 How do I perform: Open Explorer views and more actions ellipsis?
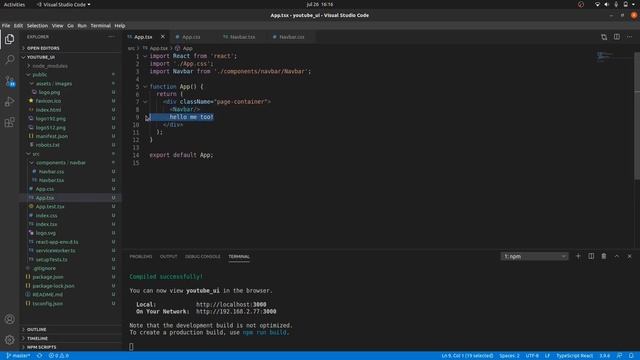click(111, 37)
